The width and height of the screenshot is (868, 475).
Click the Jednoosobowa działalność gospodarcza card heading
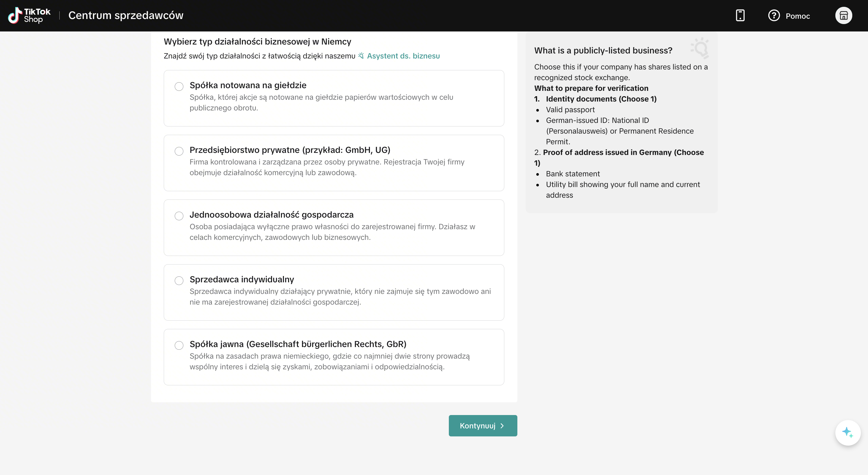coord(272,215)
